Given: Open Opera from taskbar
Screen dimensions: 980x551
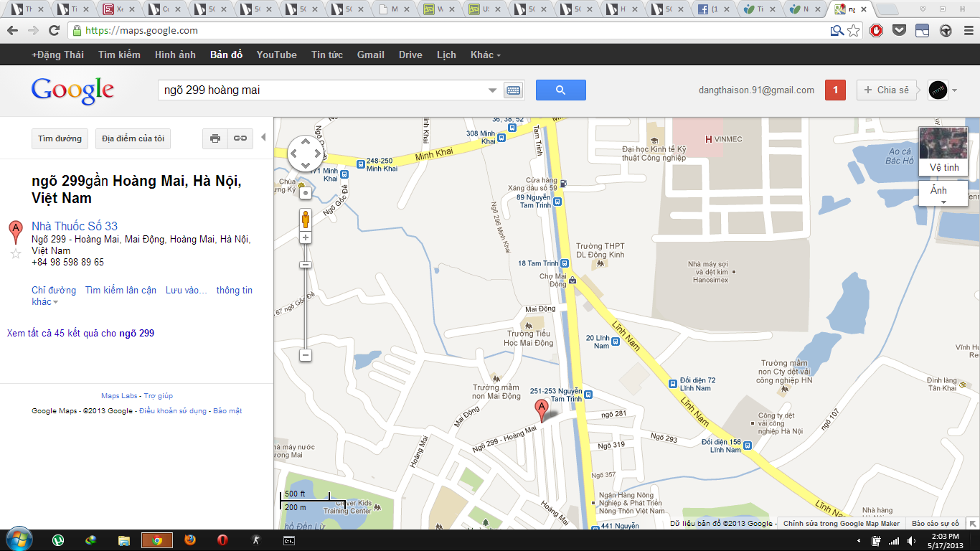Looking at the screenshot, I should coord(222,540).
